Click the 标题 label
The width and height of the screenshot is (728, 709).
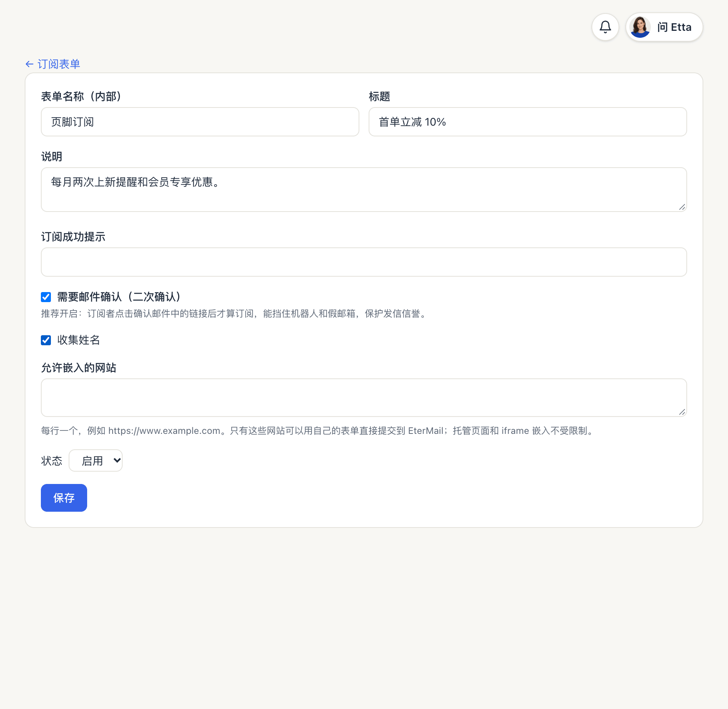click(379, 96)
